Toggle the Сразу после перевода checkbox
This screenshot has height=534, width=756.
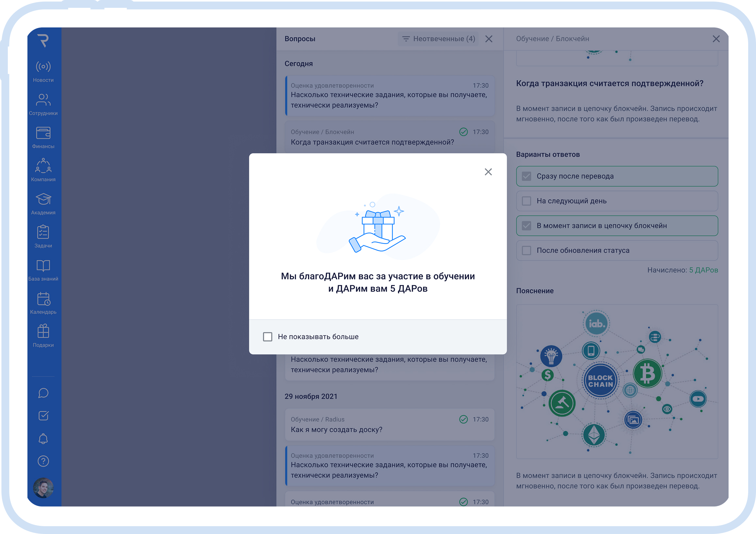point(526,176)
